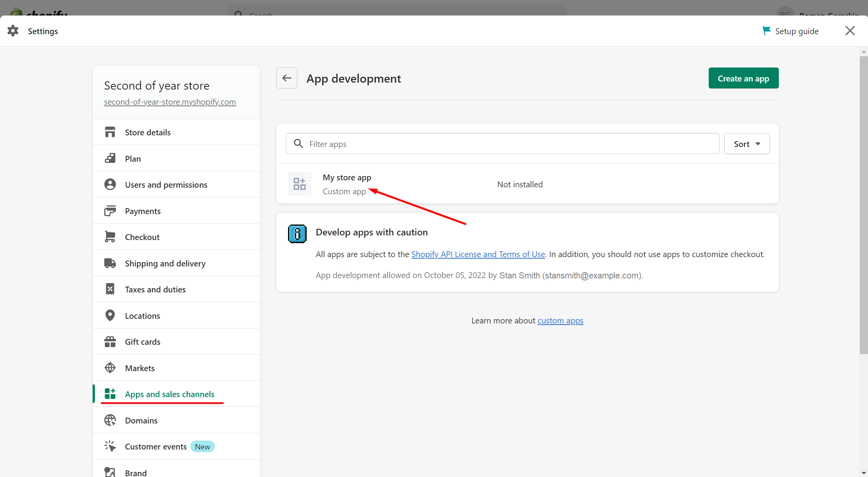Select Taxes and duties menu item
The height and width of the screenshot is (477, 868).
pos(155,289)
